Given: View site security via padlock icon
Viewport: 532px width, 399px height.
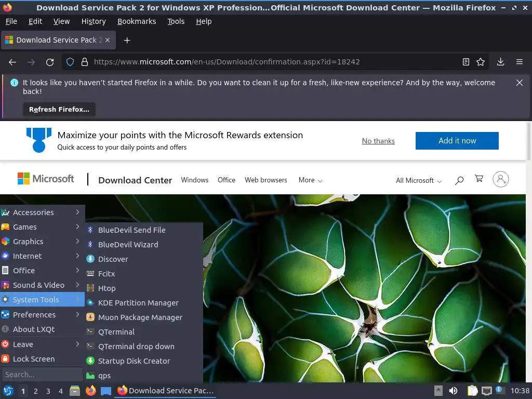Looking at the screenshot, I should coord(85,62).
